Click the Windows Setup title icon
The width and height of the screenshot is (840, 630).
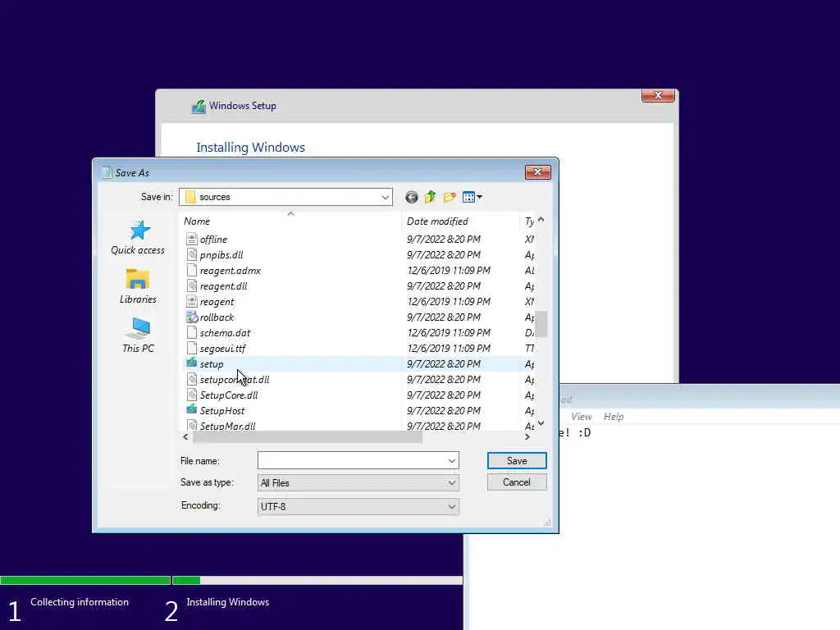click(199, 107)
